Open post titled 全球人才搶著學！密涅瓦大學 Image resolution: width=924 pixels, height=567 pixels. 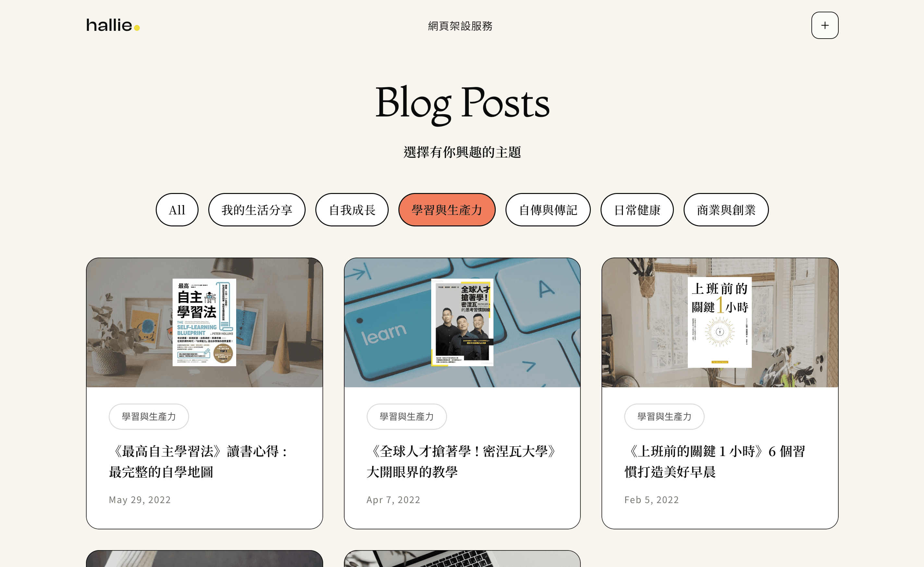[x=462, y=461]
